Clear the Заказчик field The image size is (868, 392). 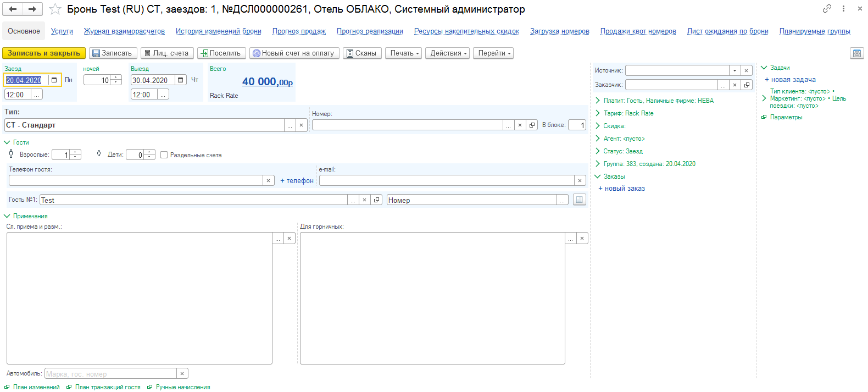click(x=735, y=85)
